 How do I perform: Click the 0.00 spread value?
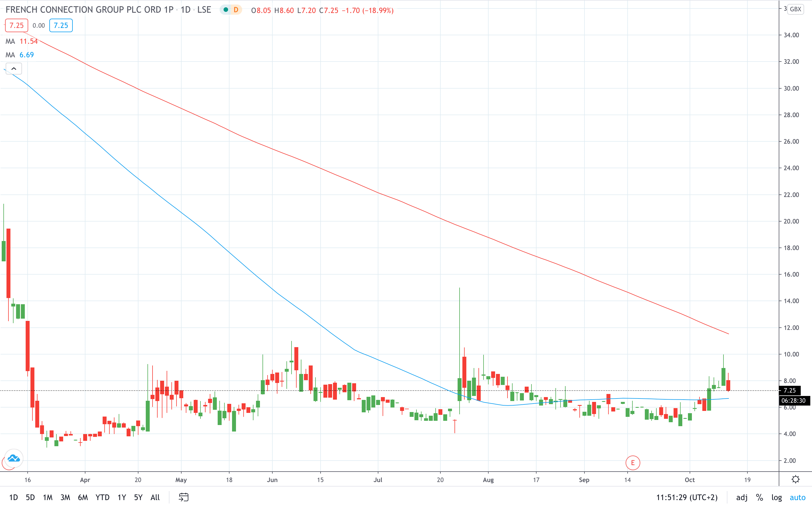click(x=39, y=25)
